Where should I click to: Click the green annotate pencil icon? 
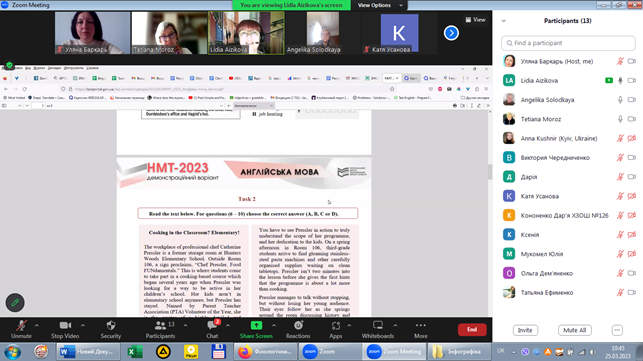(x=15, y=303)
